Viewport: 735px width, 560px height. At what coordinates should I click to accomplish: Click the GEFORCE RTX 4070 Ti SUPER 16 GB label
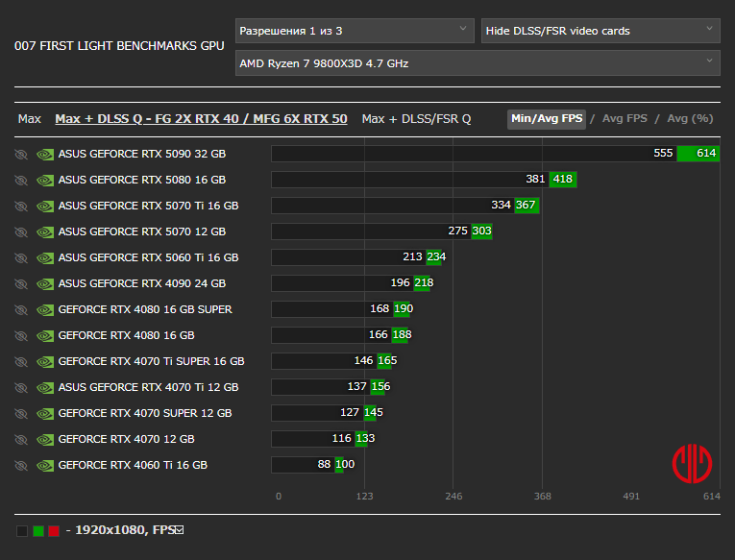click(152, 362)
